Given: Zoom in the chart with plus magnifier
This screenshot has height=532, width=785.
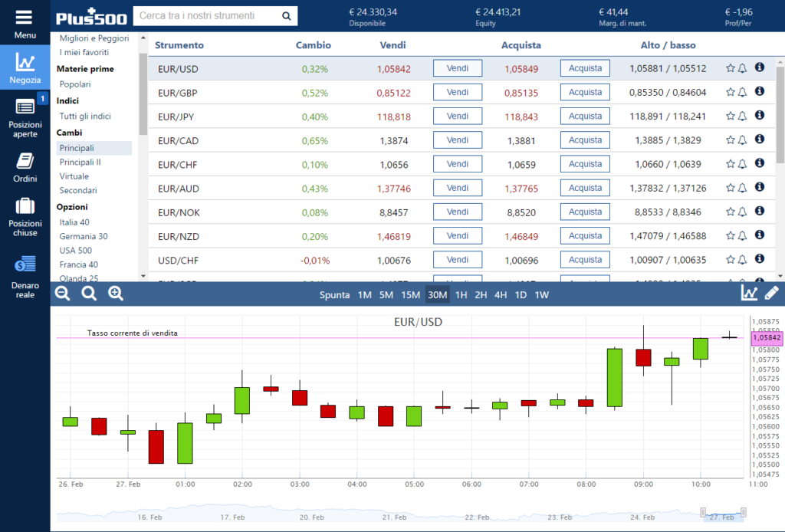Looking at the screenshot, I should coord(116,294).
